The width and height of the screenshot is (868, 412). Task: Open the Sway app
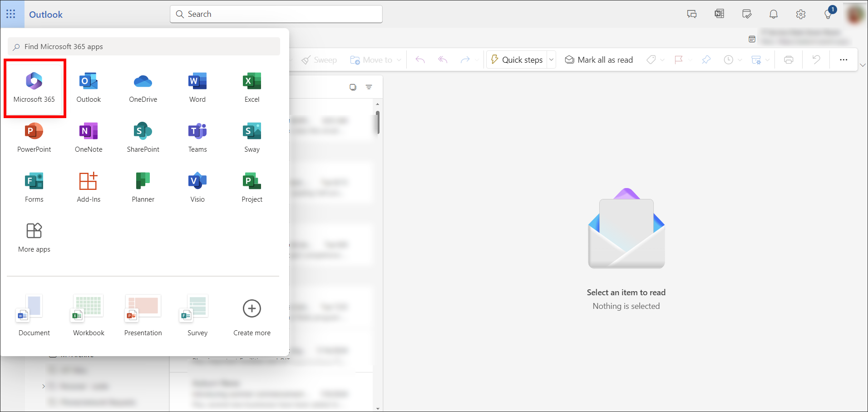[252, 138]
